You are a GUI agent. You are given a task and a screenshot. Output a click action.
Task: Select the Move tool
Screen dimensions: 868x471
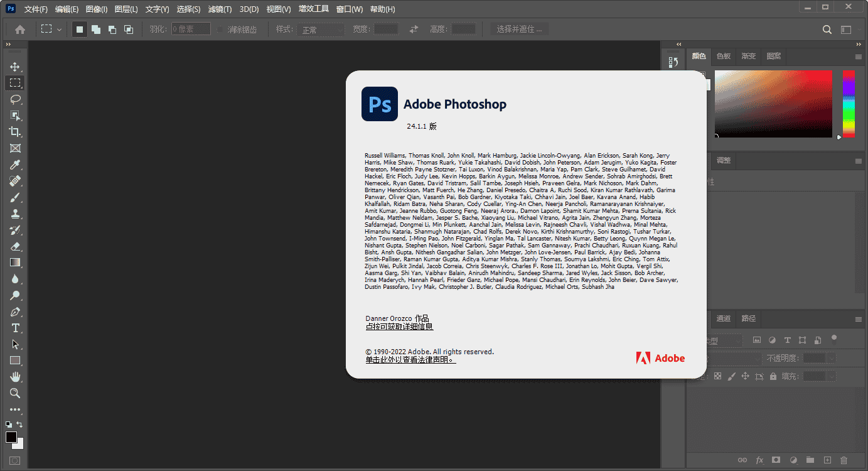(x=15, y=67)
